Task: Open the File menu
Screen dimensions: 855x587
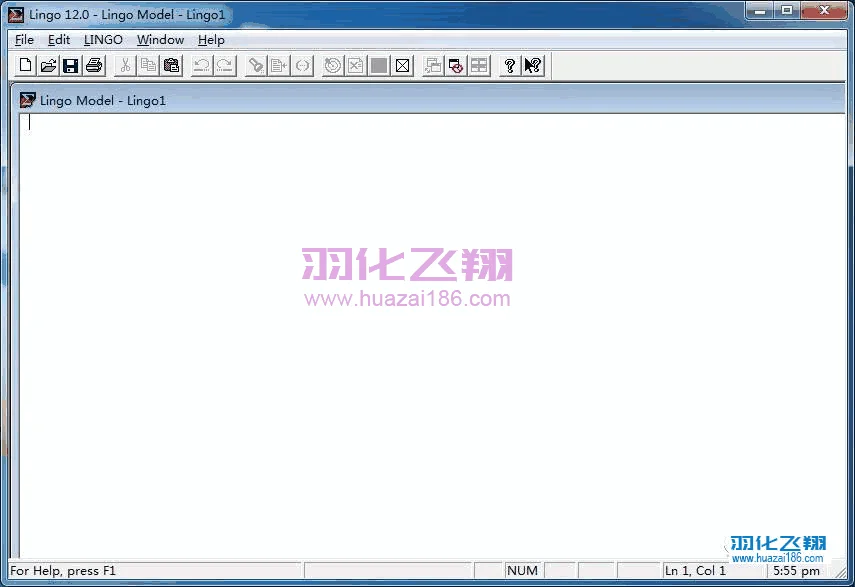Action: click(x=24, y=40)
